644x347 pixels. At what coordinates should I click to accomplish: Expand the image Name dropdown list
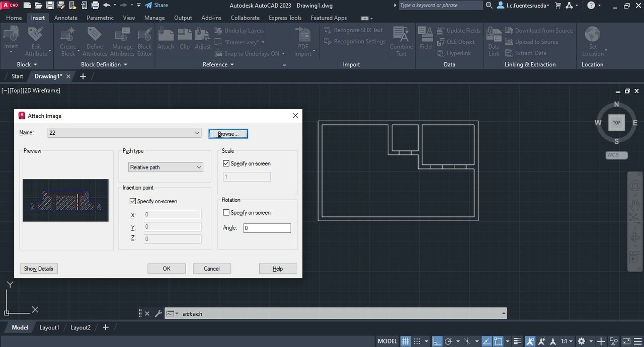point(197,133)
